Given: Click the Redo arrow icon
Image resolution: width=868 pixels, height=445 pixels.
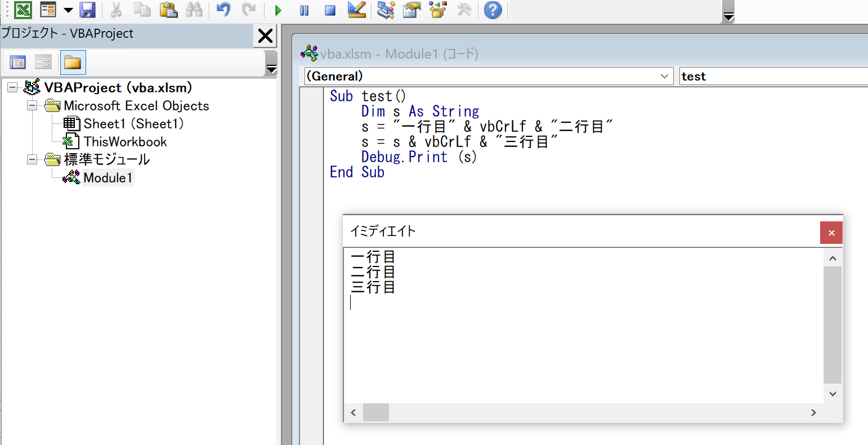Looking at the screenshot, I should coord(248,10).
